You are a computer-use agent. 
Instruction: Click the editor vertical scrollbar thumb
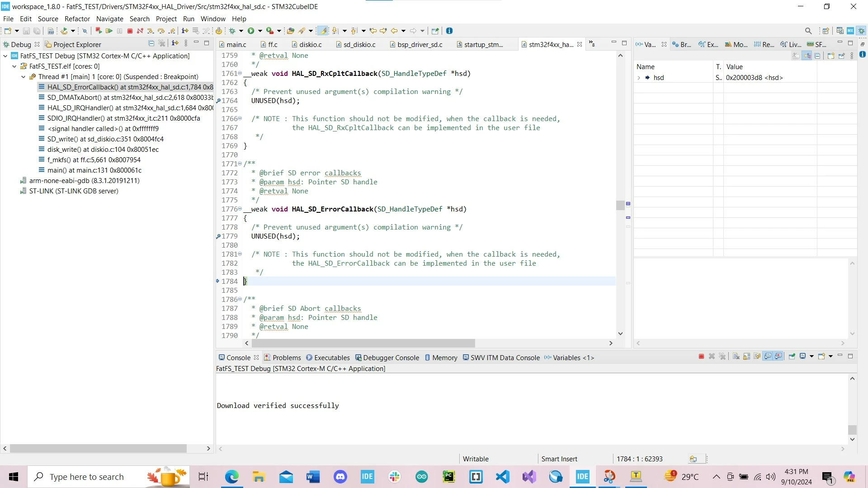tap(620, 205)
